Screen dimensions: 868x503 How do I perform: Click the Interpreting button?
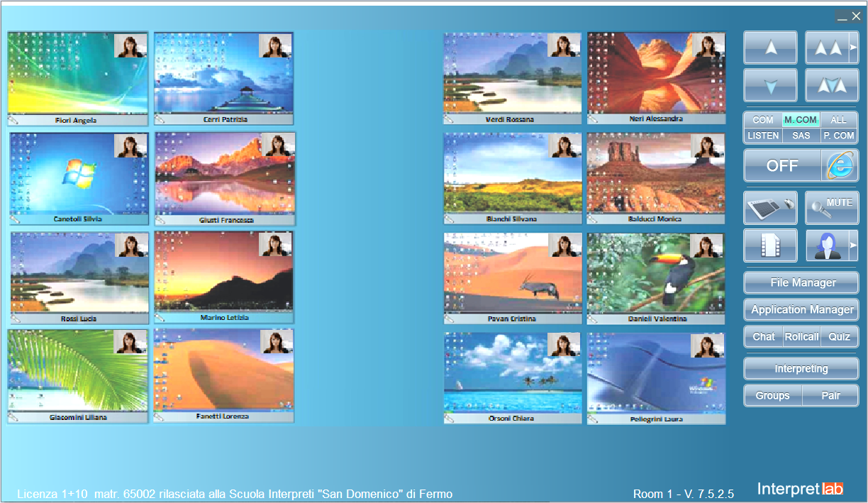tap(801, 369)
